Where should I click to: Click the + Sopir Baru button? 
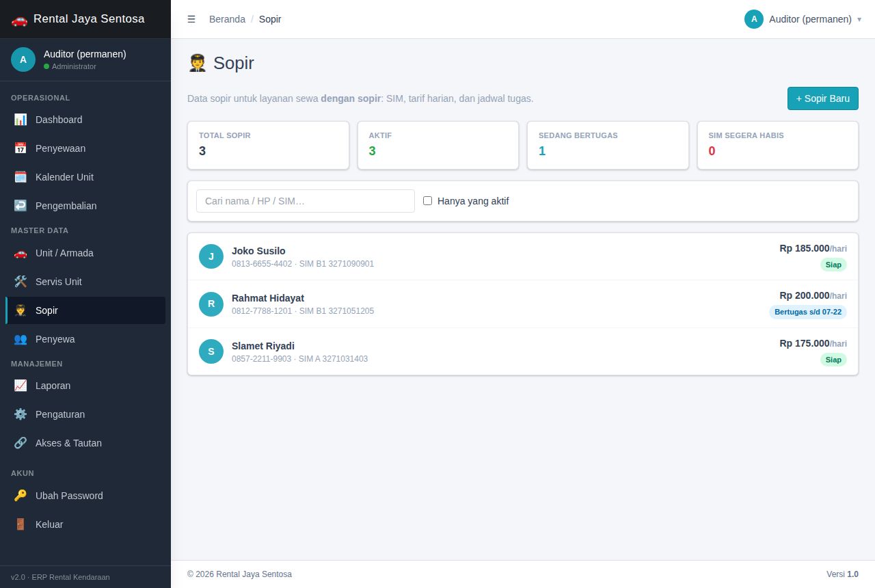(x=822, y=98)
